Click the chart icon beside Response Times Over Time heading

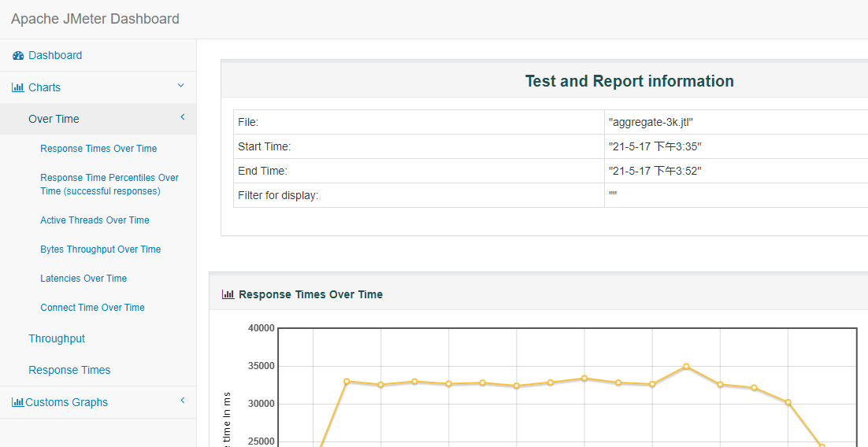coord(228,294)
